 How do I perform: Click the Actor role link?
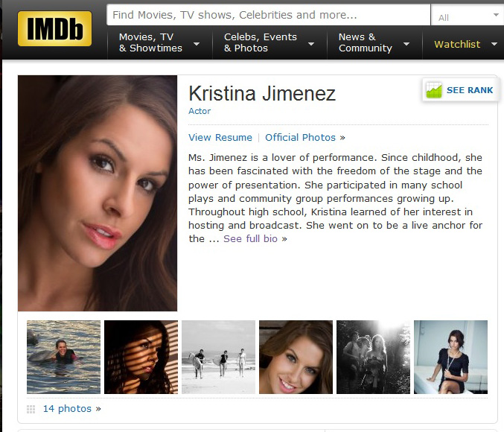pyautogui.click(x=200, y=111)
